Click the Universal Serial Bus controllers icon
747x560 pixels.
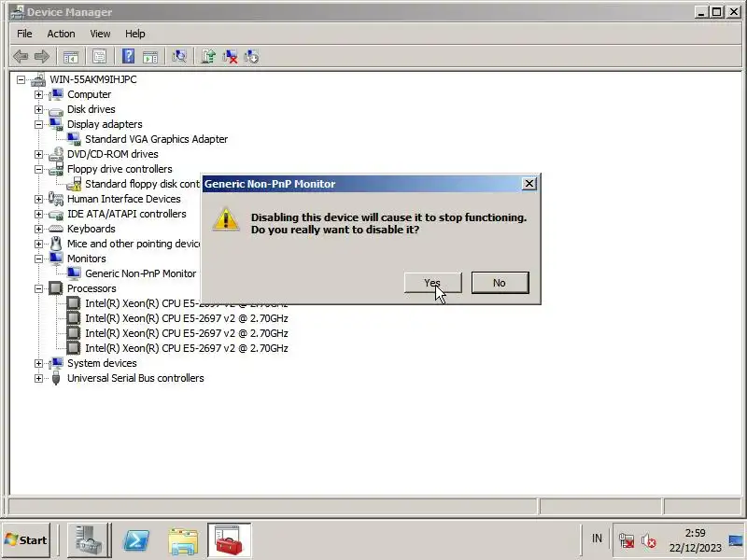(56, 378)
